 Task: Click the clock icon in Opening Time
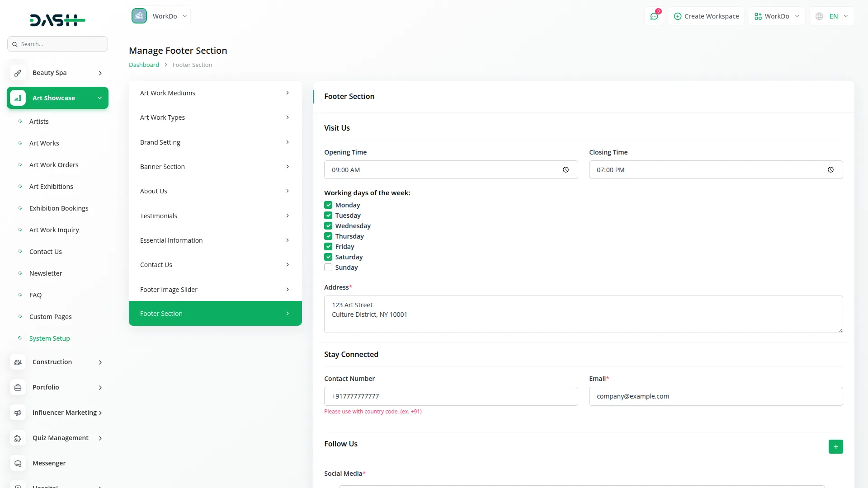click(x=566, y=170)
